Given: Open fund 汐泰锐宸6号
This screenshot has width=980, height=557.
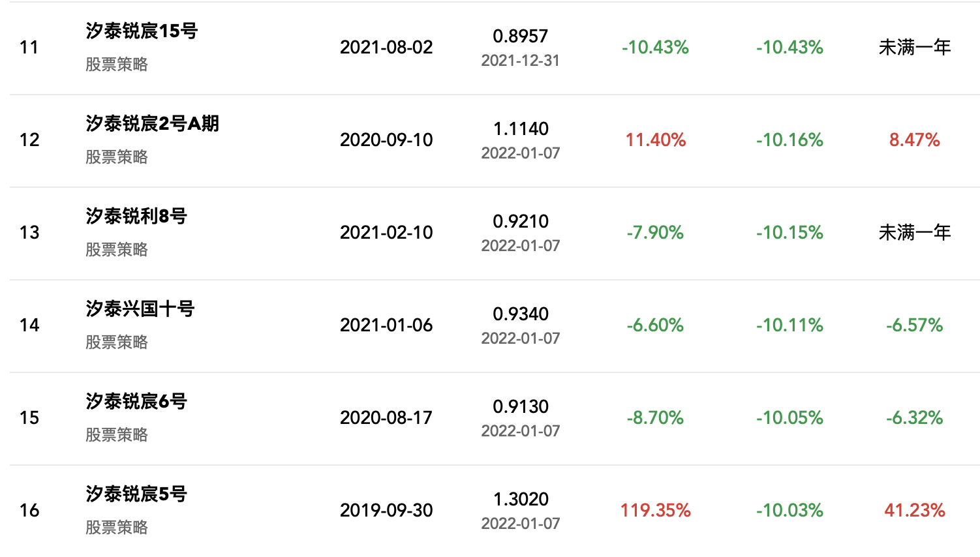Looking at the screenshot, I should pyautogui.click(x=136, y=401).
